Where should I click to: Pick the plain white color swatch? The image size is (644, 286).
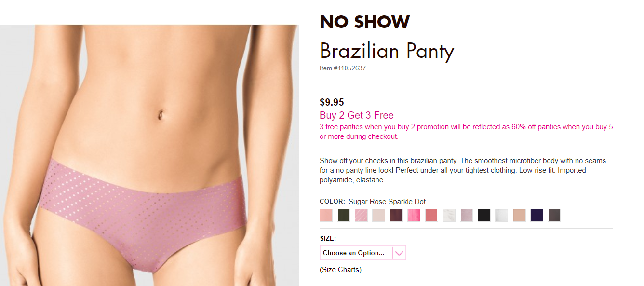[502, 215]
